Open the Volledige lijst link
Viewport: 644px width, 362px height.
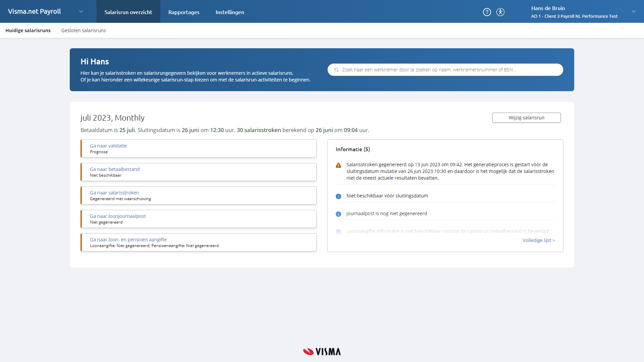(538, 240)
